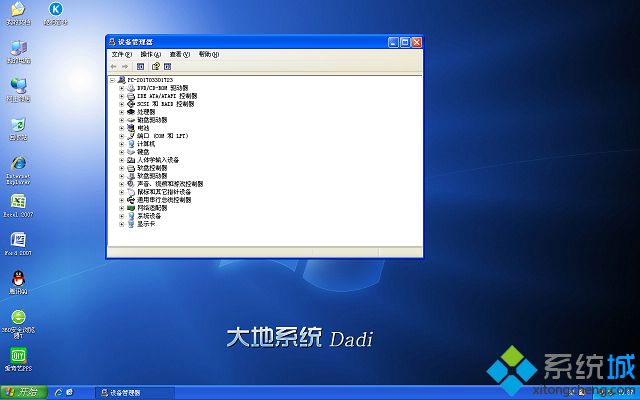This screenshot has width=640, height=400.
Task: Click the Back arrow in Device Manager toolbar
Action: pyautogui.click(x=113, y=67)
